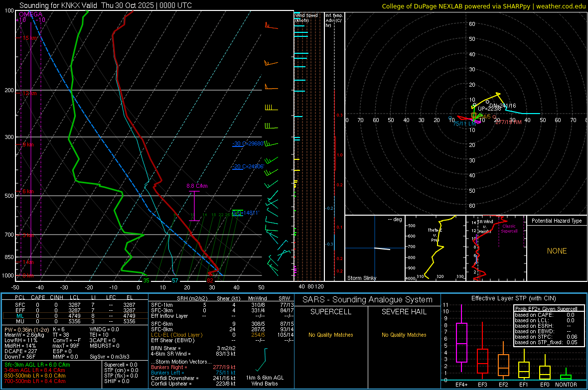Select the EFF parcel row
This screenshot has width=588, height=390.
point(75,310)
